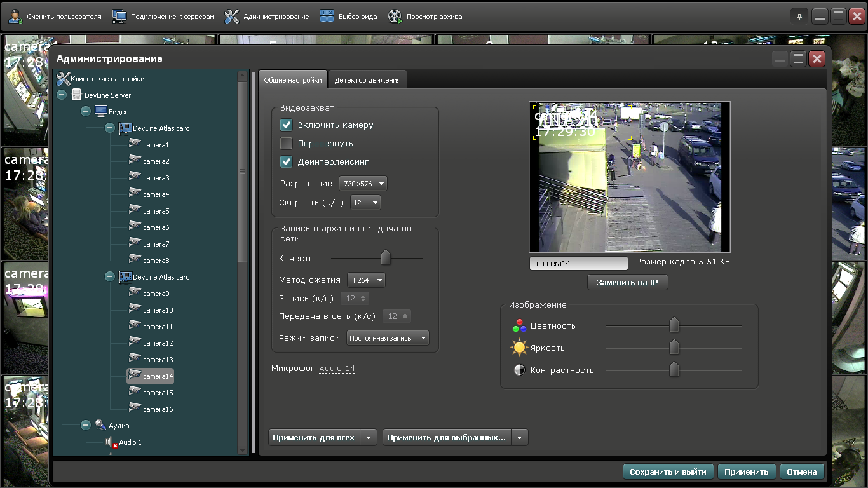Select the Общие настройки tab
This screenshot has height=488, width=868.
[292, 81]
